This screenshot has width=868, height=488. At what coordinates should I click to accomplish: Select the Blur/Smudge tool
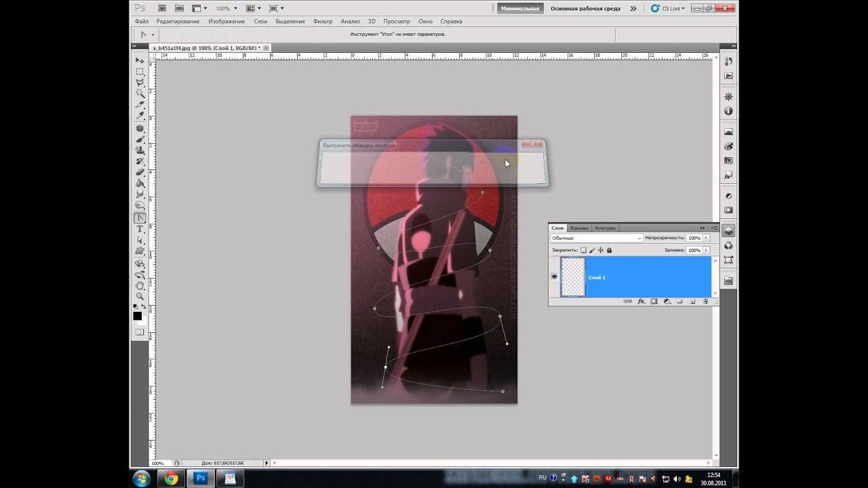[x=140, y=195]
